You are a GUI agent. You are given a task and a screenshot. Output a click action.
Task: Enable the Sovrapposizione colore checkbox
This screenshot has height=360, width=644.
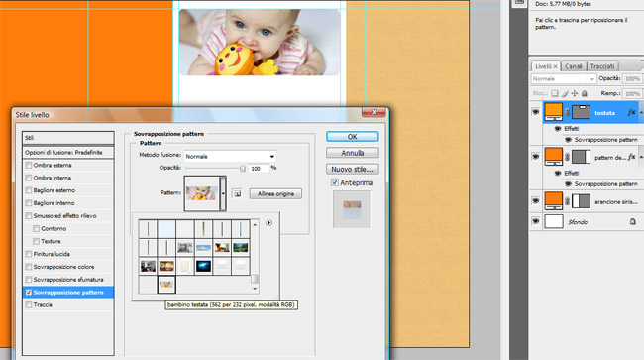(29, 267)
